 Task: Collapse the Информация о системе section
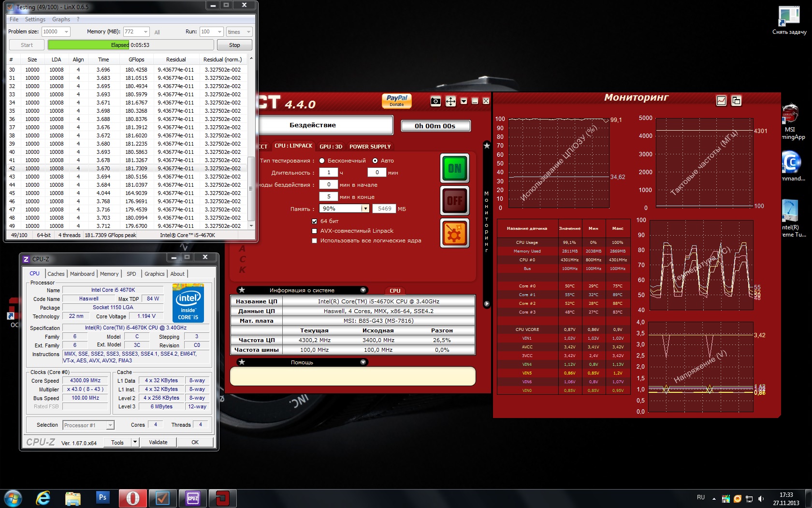point(363,290)
